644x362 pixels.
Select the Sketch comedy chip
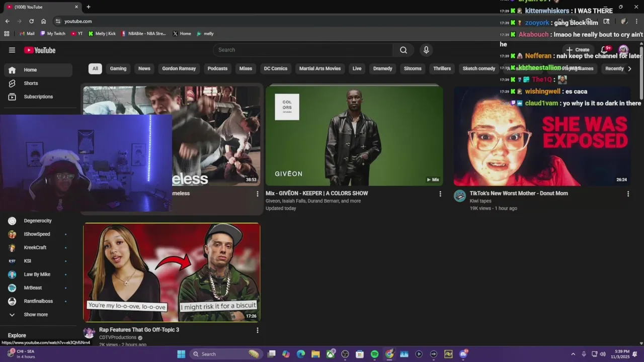coord(478,68)
